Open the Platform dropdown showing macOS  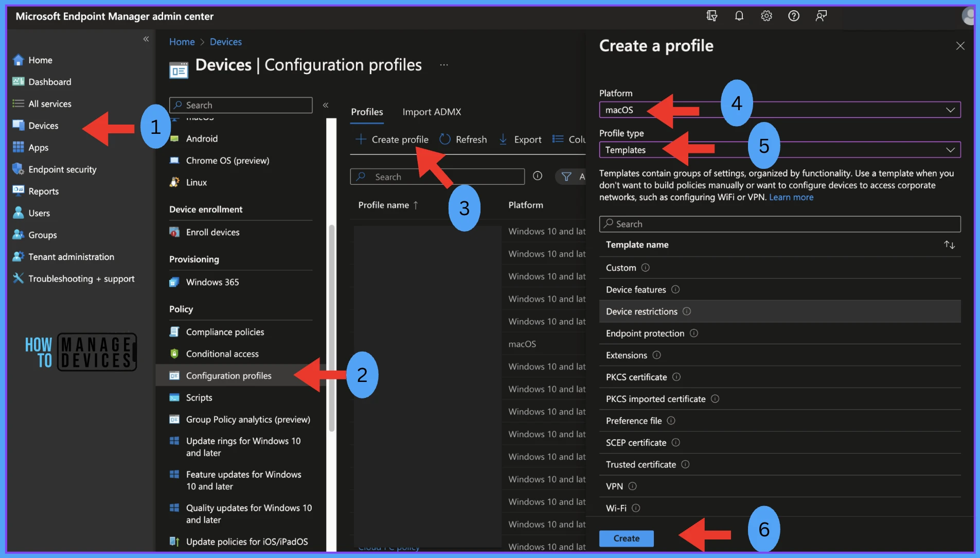click(780, 110)
